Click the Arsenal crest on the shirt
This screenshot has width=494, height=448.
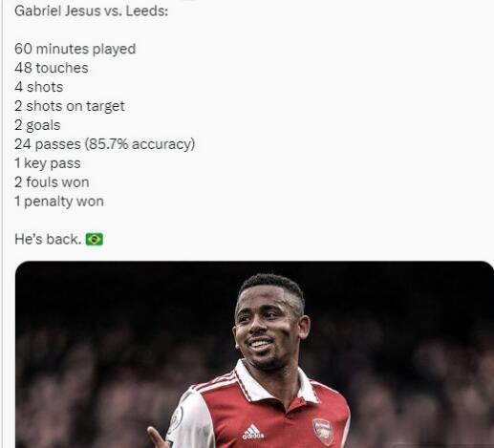point(323,432)
